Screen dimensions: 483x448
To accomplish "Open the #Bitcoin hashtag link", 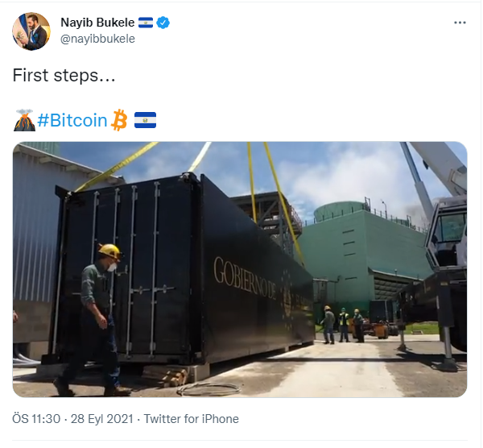I will pos(72,121).
